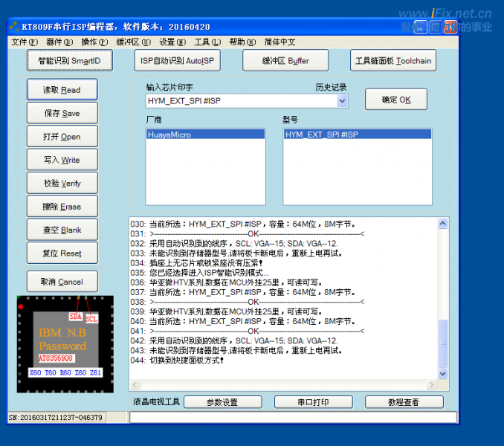Click the 读取 Read button
The image size is (504, 446).
pos(62,90)
